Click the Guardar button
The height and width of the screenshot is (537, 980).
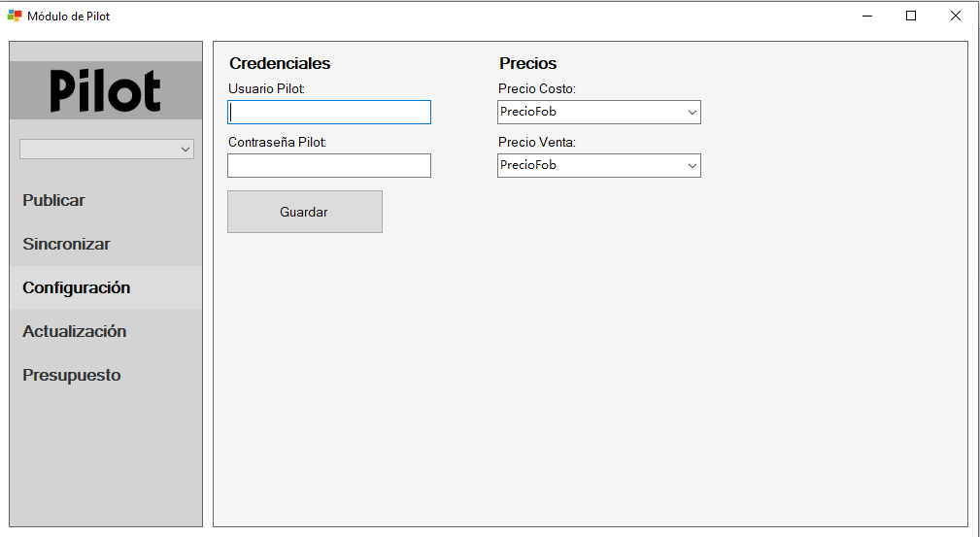point(304,212)
